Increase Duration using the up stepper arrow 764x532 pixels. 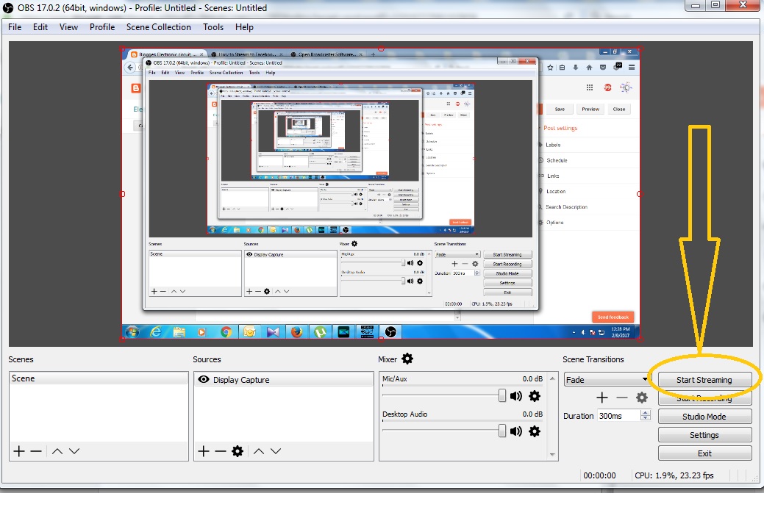(645, 412)
